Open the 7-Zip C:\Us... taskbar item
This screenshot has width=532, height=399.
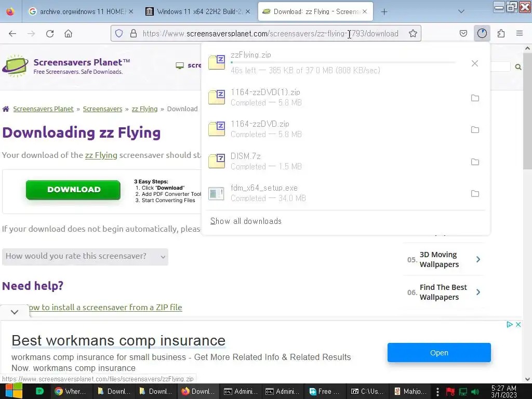(367, 391)
